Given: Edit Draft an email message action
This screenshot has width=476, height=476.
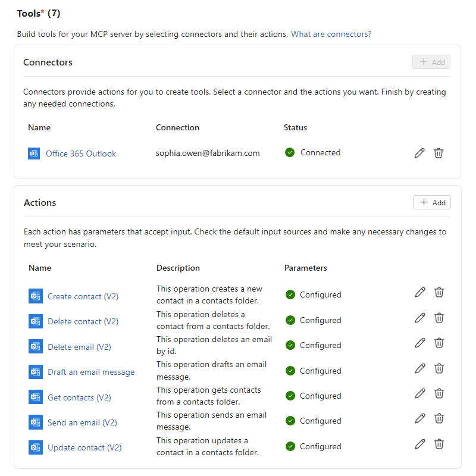Looking at the screenshot, I should (x=420, y=368).
